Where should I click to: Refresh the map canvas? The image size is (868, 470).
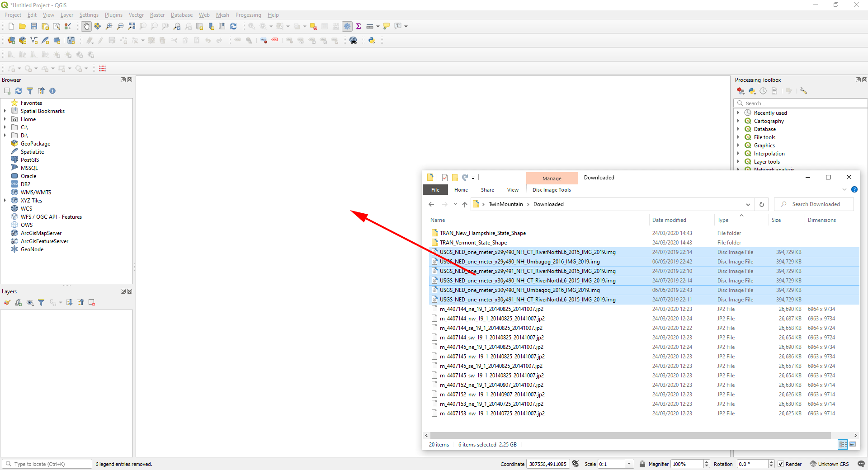[233, 26]
